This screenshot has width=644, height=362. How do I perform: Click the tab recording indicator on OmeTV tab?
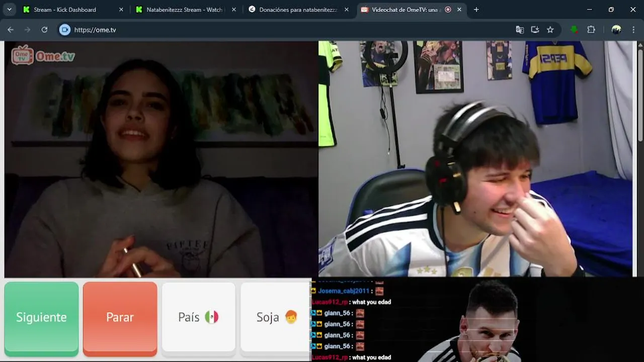tap(448, 10)
